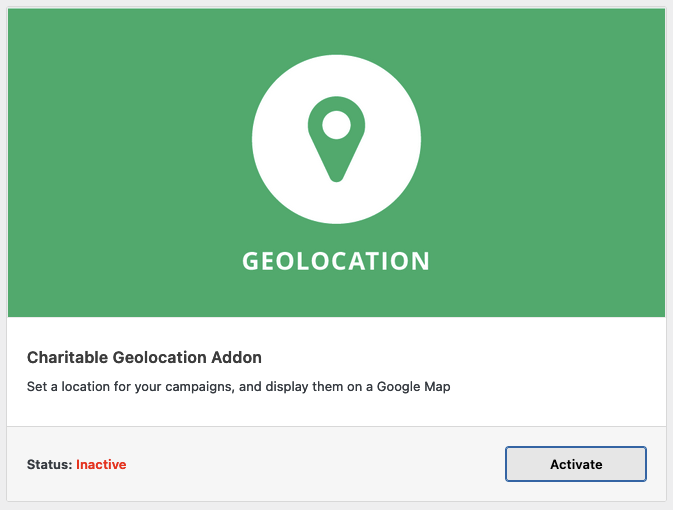This screenshot has width=673, height=510.
Task: Click the words Google Map in the description
Action: [414, 387]
